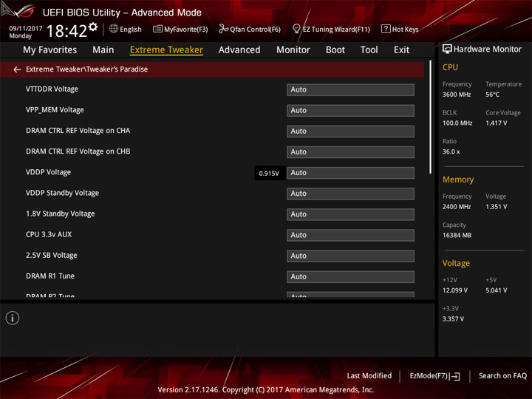Switch to EzMode(F7)
Viewport: 532px width, 399px height.
(x=434, y=376)
